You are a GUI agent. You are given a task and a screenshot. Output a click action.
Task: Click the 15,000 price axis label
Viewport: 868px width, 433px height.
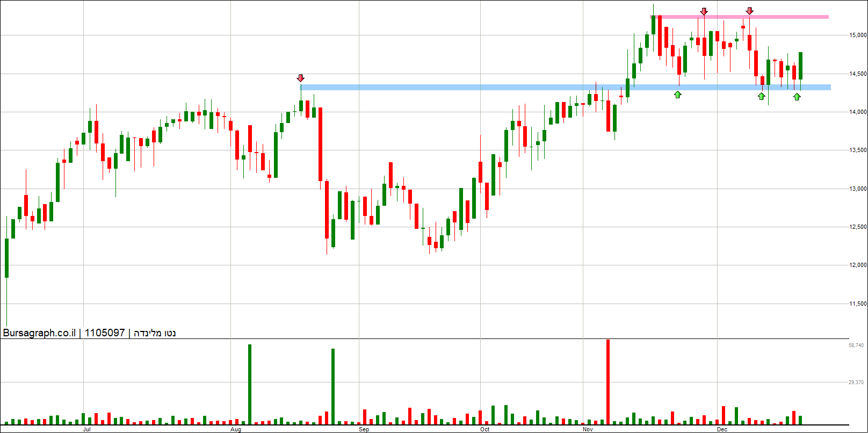pyautogui.click(x=858, y=35)
